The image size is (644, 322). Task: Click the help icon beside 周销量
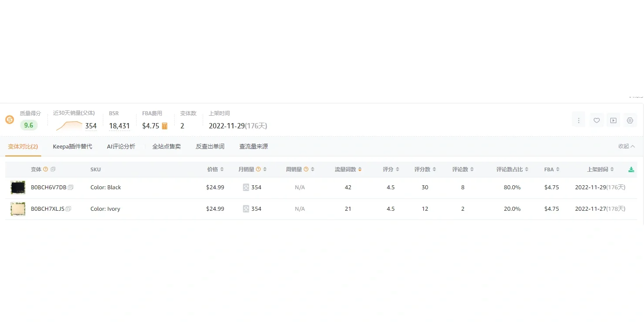point(306,170)
